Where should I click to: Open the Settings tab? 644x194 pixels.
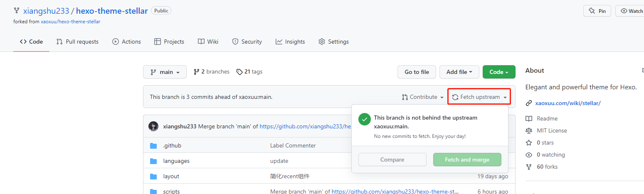333,42
